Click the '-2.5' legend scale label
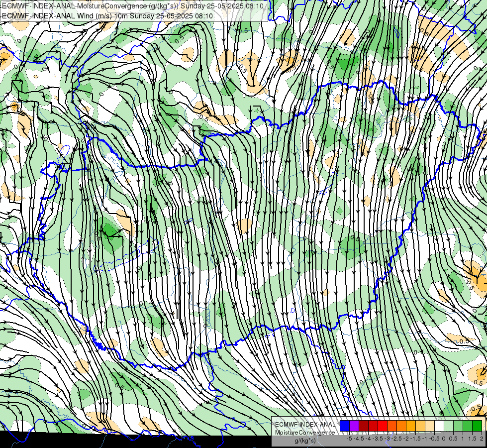This screenshot has width=487, height=448. point(397,439)
